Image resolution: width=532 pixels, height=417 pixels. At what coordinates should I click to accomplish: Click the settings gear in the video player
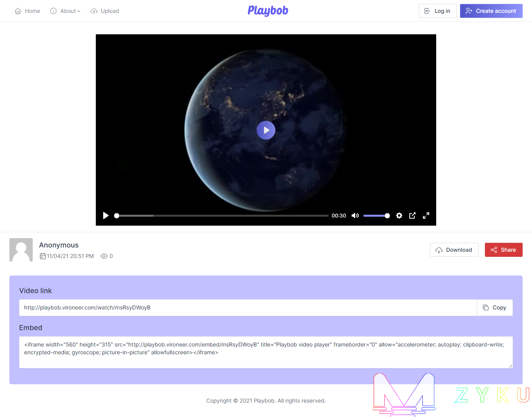(399, 216)
